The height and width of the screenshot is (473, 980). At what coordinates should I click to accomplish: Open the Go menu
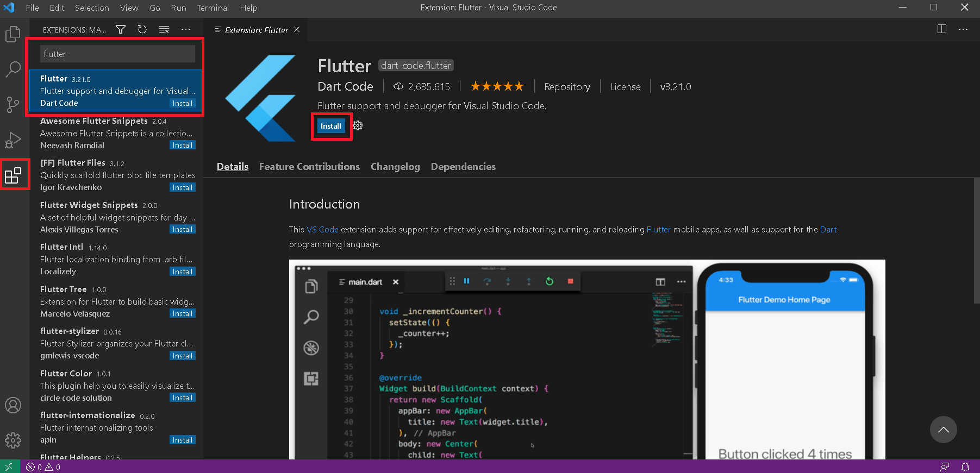point(155,8)
